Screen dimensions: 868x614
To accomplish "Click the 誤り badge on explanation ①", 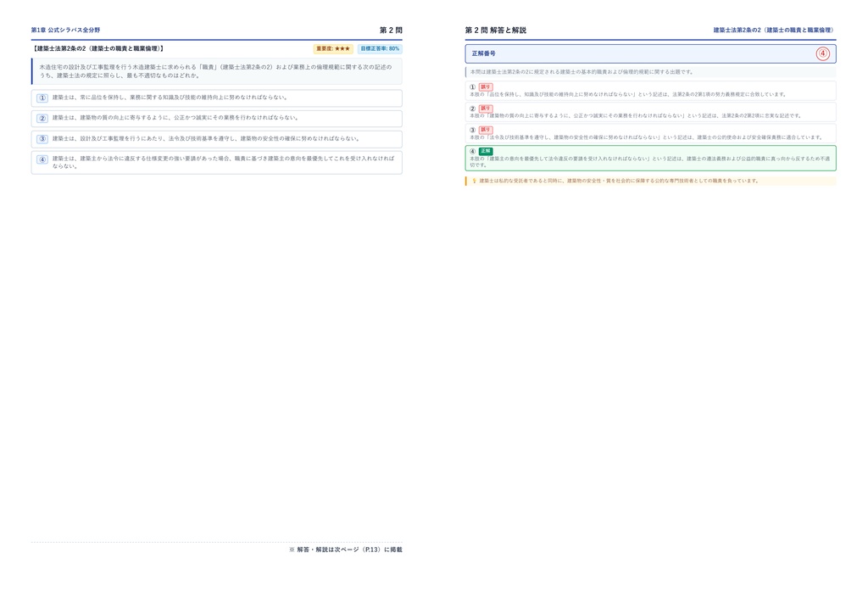I will tap(486, 87).
